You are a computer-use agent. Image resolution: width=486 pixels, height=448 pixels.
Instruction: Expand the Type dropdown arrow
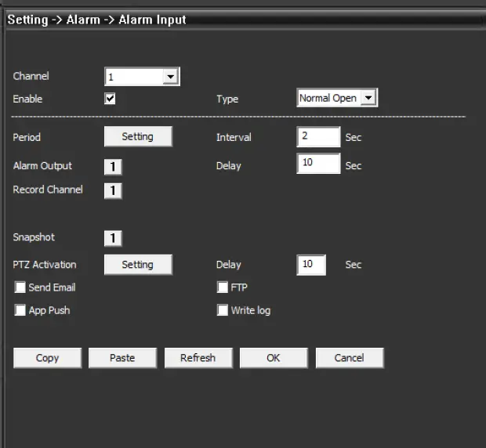point(369,99)
